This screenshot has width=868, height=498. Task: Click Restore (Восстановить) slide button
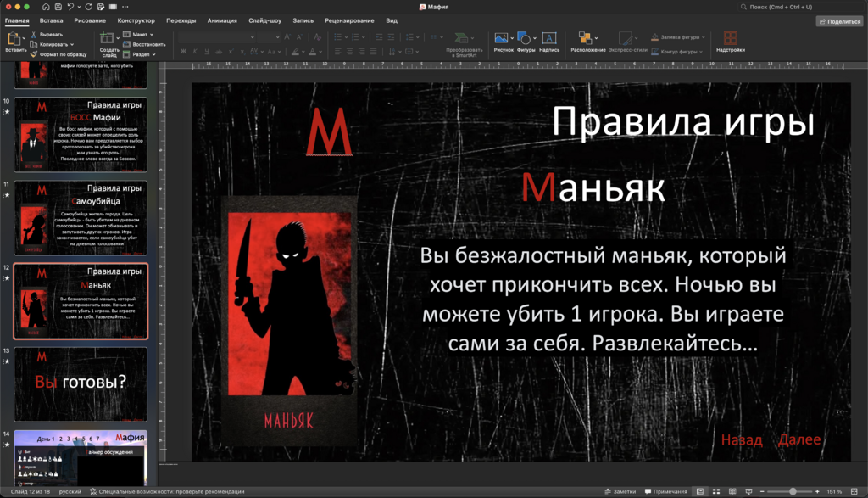point(144,44)
